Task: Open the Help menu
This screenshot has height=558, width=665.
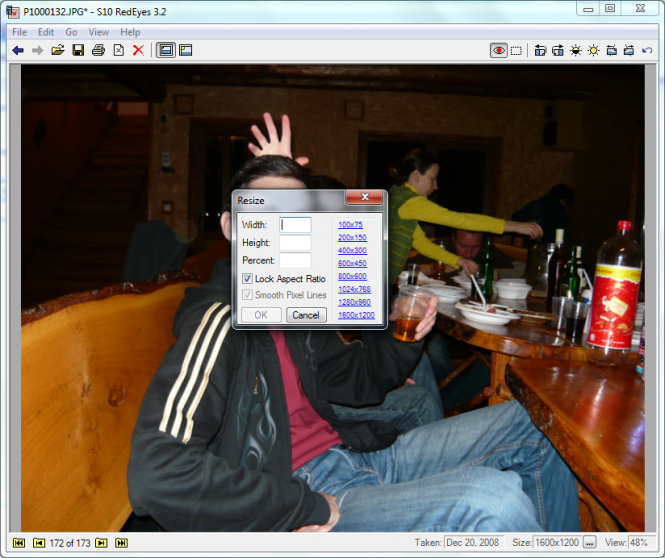Action: pyautogui.click(x=130, y=32)
